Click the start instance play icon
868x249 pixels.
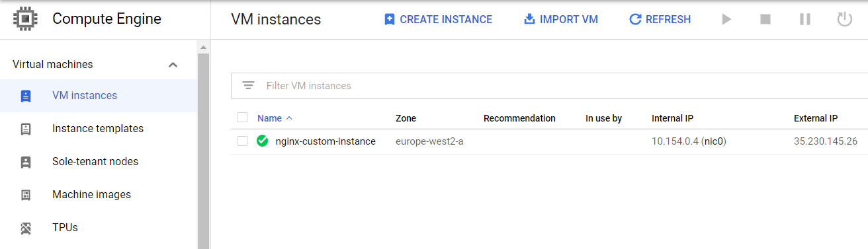click(726, 20)
